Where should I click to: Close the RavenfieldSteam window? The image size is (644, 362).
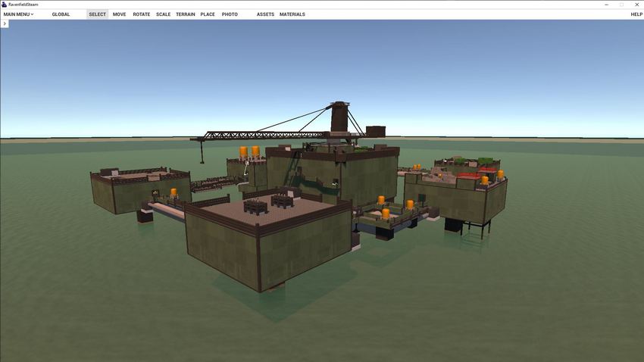click(x=636, y=5)
